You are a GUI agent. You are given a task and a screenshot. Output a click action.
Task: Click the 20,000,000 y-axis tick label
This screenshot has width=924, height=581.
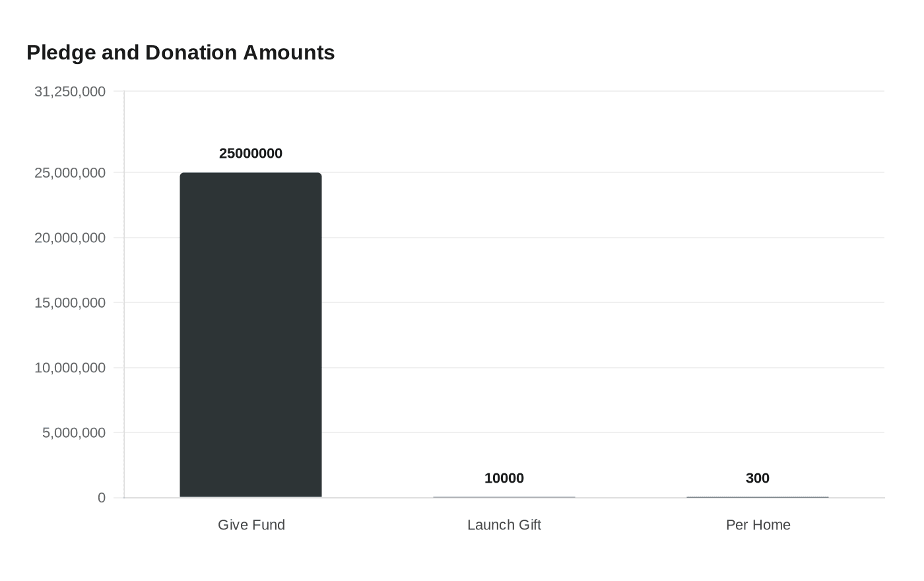70,238
